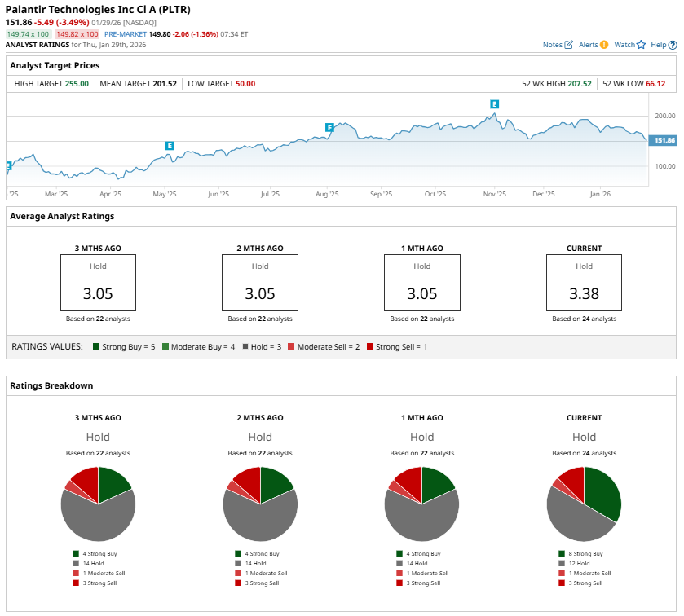
Task: Open the Notes pencil icon
Action: pyautogui.click(x=569, y=45)
